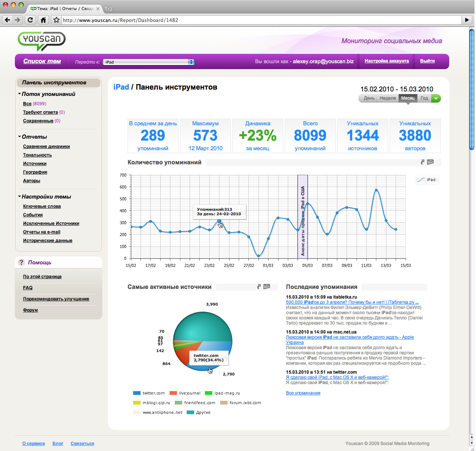Open the green date range dropdown arrow
This screenshot has height=451, width=476.
click(x=436, y=98)
